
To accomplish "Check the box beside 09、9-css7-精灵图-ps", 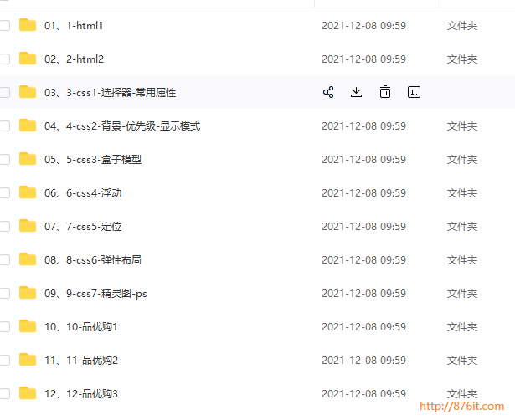I will click(4, 294).
